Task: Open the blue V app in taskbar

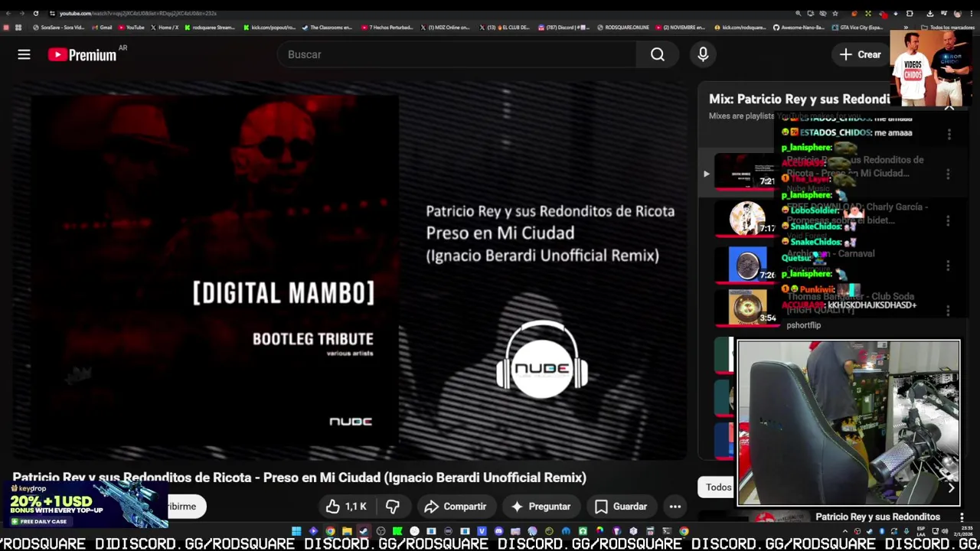Action: [482, 531]
